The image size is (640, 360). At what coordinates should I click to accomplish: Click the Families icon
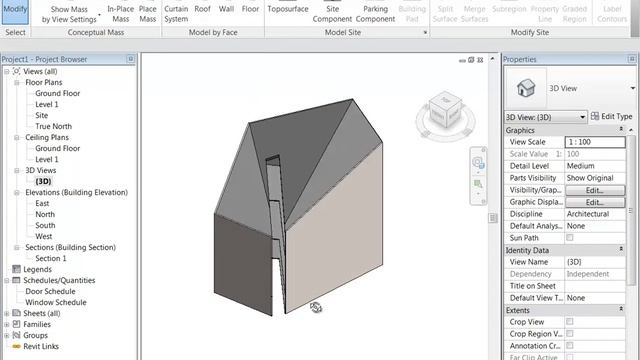(16, 324)
